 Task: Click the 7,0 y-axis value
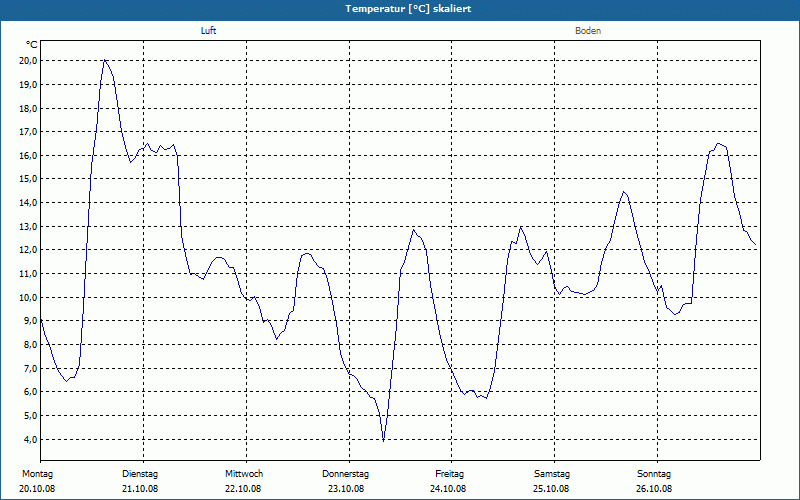coord(31,368)
